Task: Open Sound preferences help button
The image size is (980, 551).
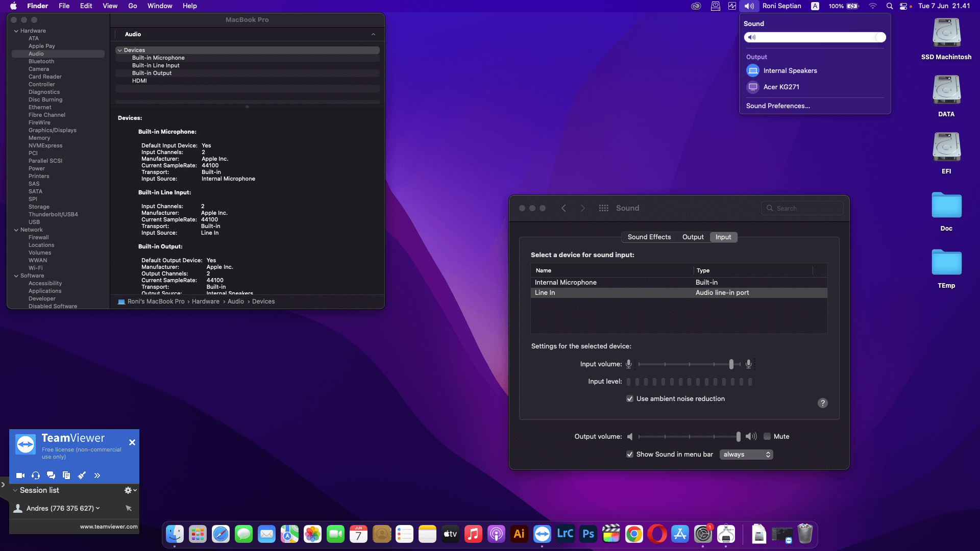Action: (823, 403)
